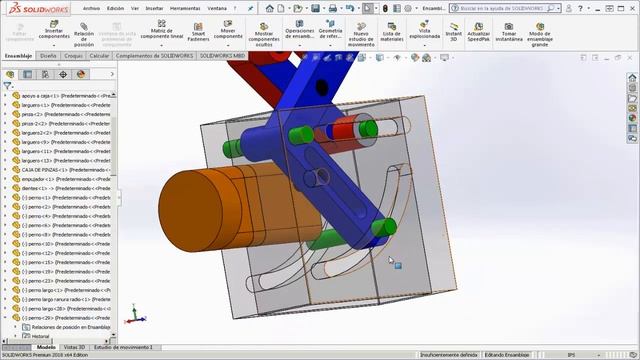Open Geometría de referencia tool

pyautogui.click(x=330, y=29)
